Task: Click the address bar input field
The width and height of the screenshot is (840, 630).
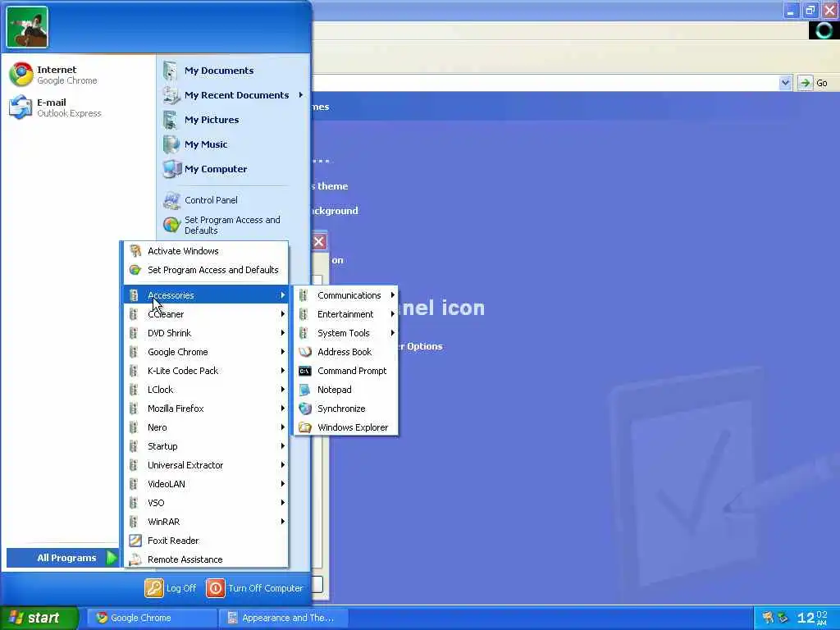Action: (x=546, y=83)
